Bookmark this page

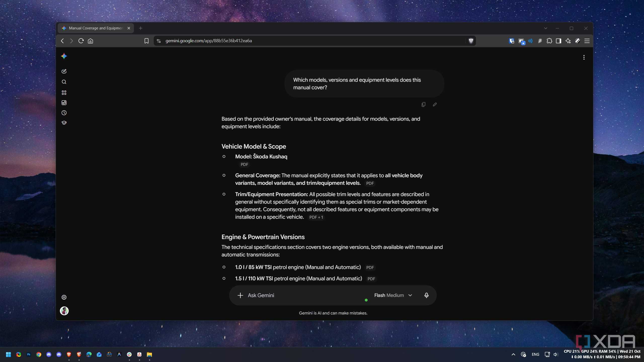(x=146, y=41)
